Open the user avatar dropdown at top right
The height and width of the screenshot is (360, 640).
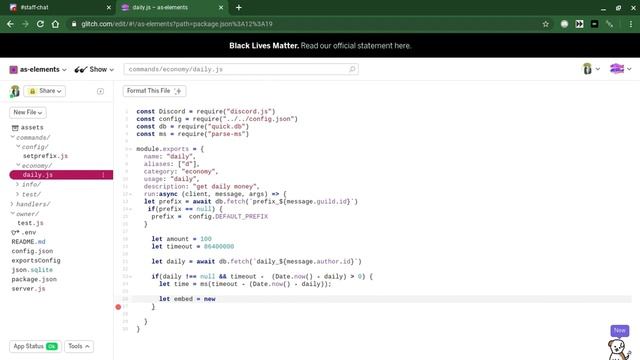point(591,69)
